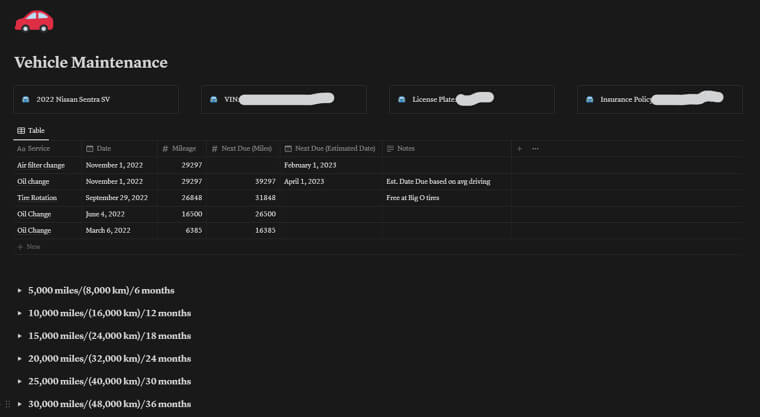Click the 26500 next due miles cell
760x417 pixels.
[x=243, y=214]
